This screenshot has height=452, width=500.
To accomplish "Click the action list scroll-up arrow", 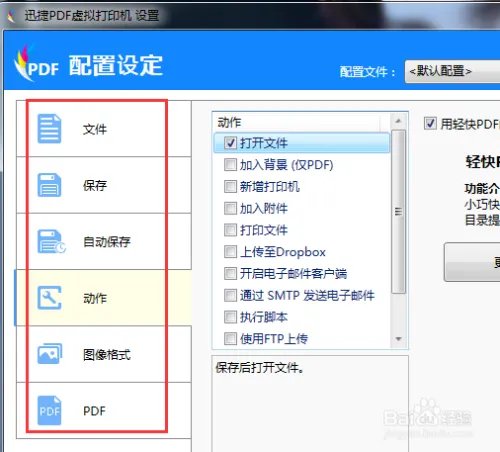I will point(398,121).
